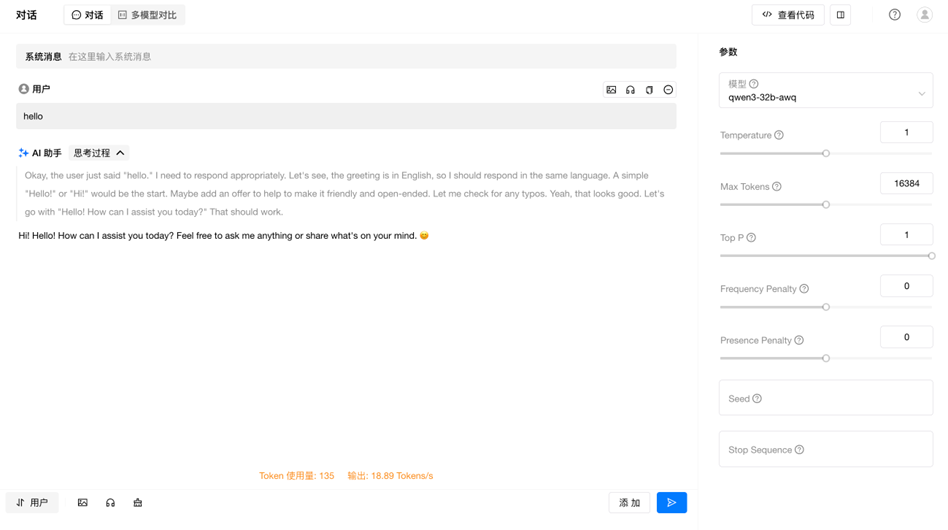Screen dimensions: 948x530
Task: Click the user message box containing hello
Action: 346,116
